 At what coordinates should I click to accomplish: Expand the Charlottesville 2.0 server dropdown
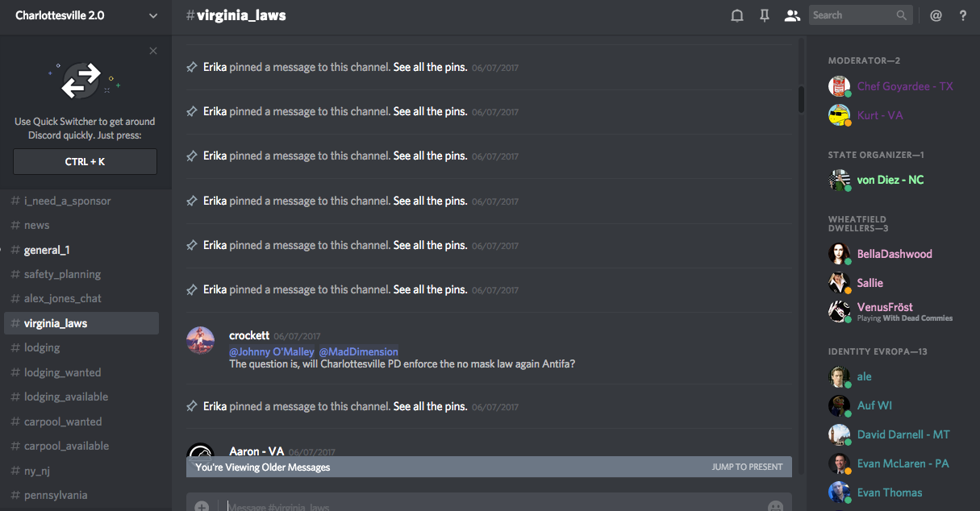tap(153, 15)
